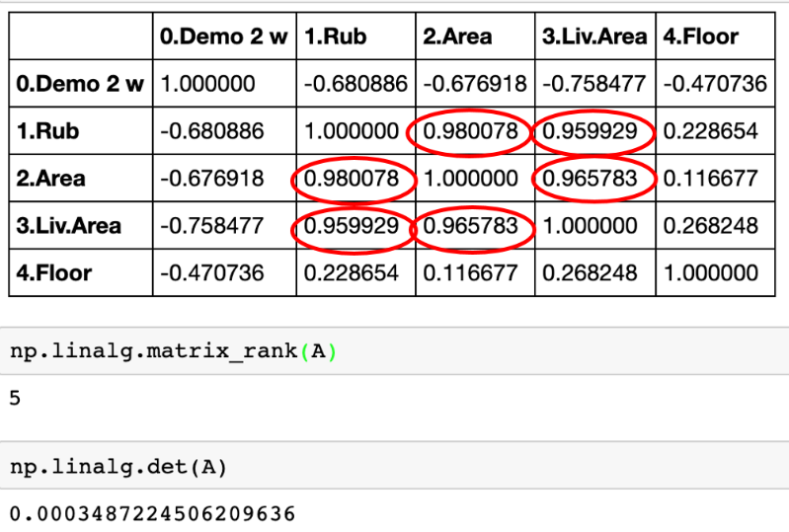Select 0.268248 in the 4.Floor row
This screenshot has height=532, width=789.
pyautogui.click(x=590, y=273)
